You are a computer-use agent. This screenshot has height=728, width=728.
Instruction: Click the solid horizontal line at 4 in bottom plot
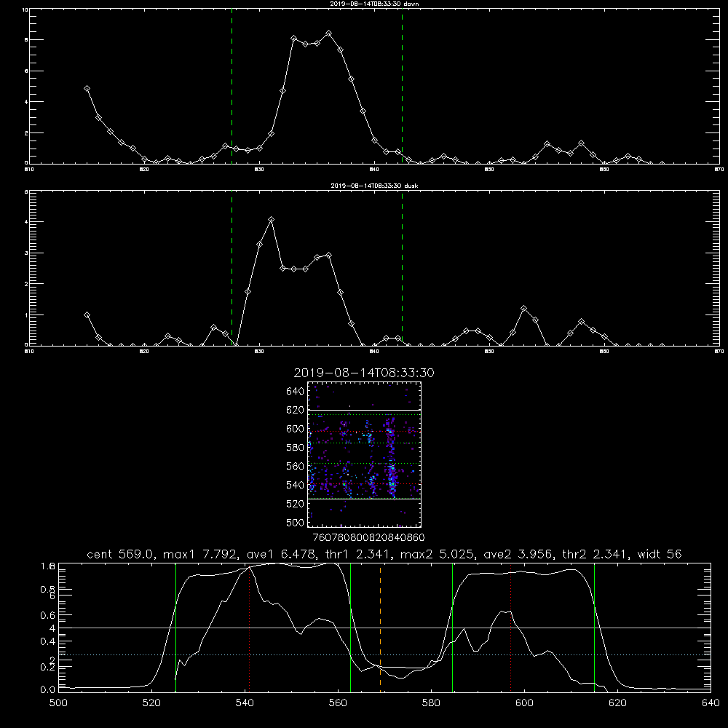click(x=384, y=628)
